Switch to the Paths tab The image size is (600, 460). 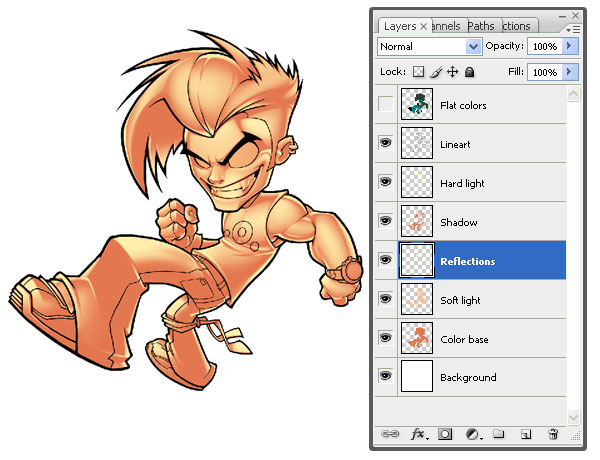coord(481,26)
